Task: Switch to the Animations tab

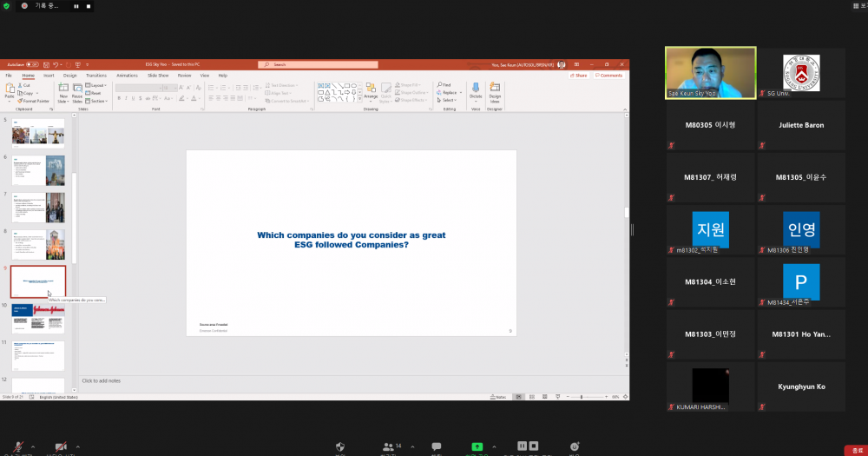Action: coord(127,76)
